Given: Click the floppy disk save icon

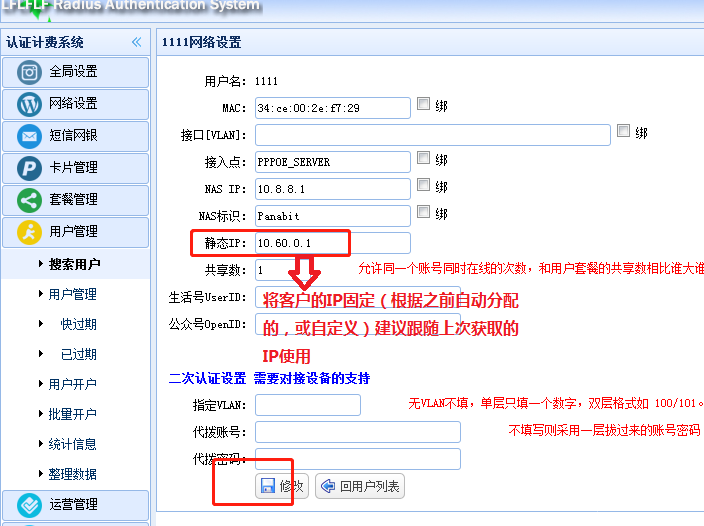Looking at the screenshot, I should pos(268,487).
